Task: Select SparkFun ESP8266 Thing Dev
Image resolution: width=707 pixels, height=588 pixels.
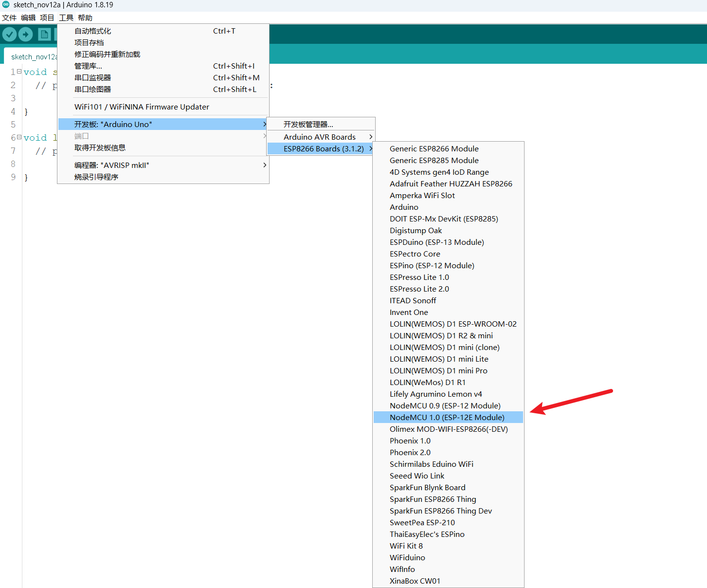Action: 448,511
